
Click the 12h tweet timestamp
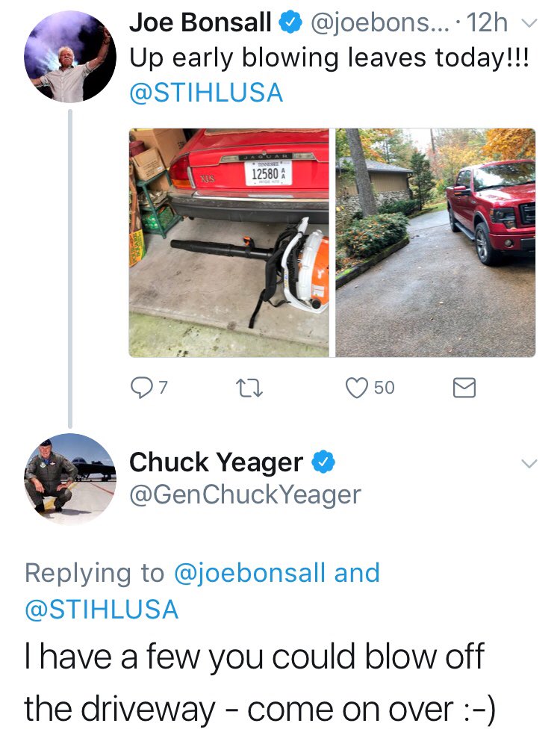point(487,22)
